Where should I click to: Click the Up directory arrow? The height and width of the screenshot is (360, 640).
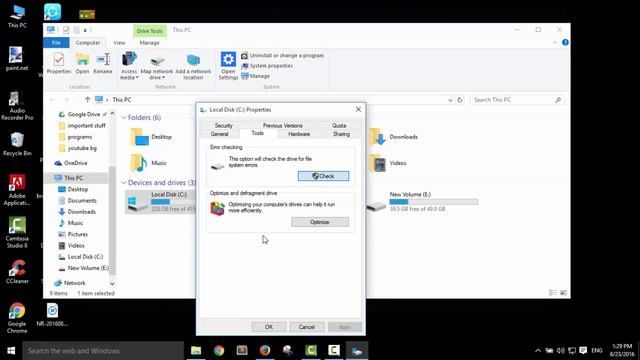[x=87, y=100]
